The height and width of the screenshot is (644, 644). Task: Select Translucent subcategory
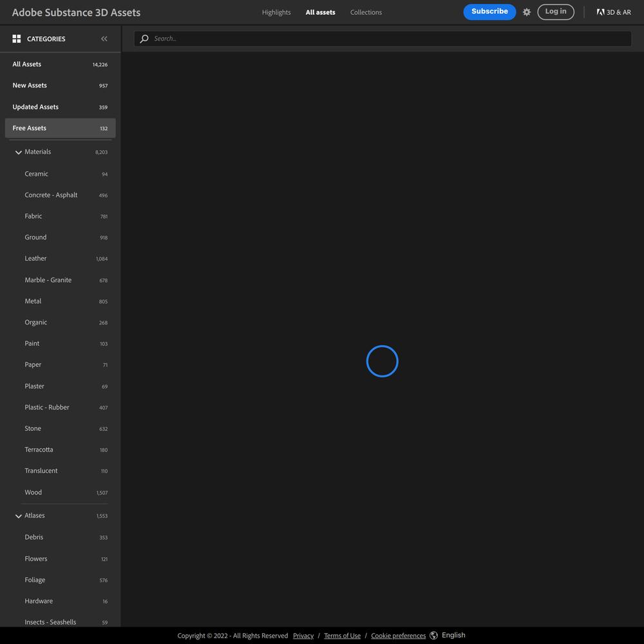[x=60, y=471]
